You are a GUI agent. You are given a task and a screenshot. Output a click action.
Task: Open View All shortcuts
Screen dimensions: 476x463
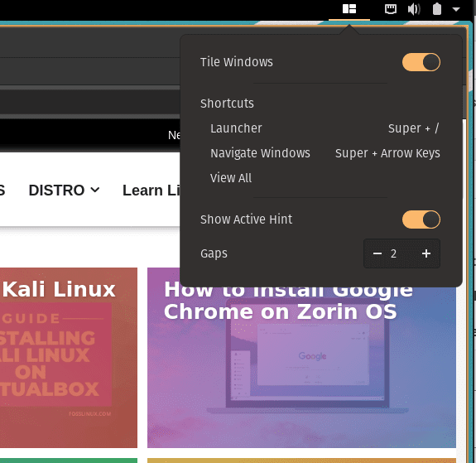click(231, 178)
